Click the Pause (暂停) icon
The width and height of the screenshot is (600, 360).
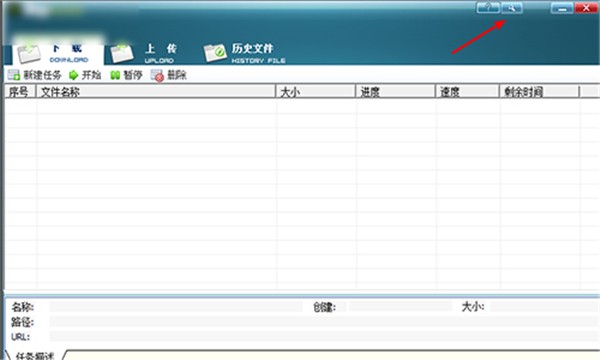click(x=115, y=75)
